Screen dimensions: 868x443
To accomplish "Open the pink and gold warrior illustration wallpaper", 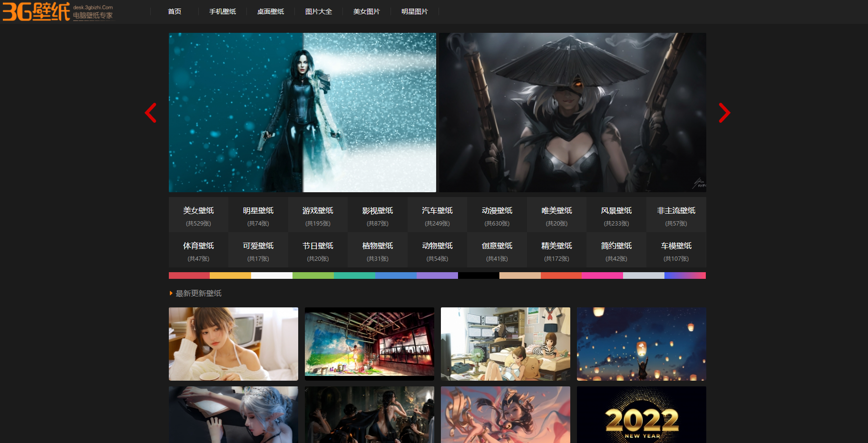I will [506, 415].
